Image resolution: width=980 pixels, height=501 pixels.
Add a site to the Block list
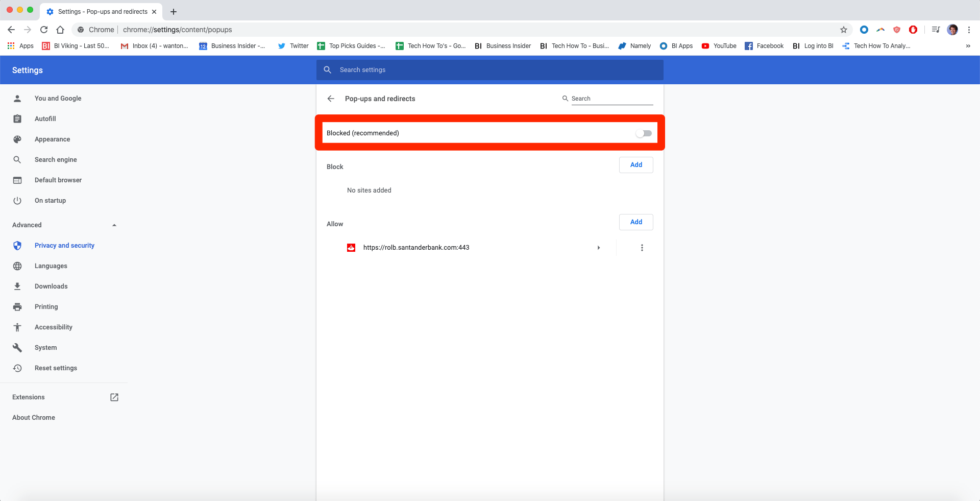(x=636, y=165)
